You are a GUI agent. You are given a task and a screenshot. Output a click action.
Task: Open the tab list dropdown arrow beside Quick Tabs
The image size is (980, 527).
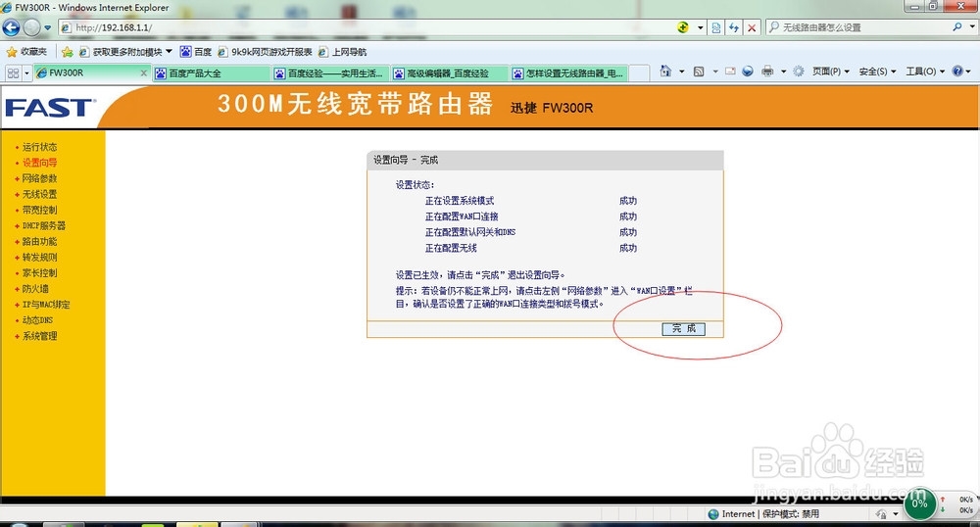pos(26,73)
